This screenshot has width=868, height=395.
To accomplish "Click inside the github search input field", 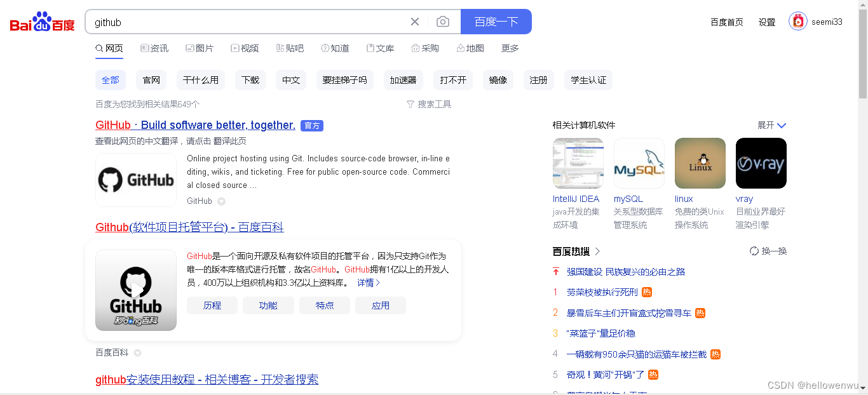I will (248, 22).
